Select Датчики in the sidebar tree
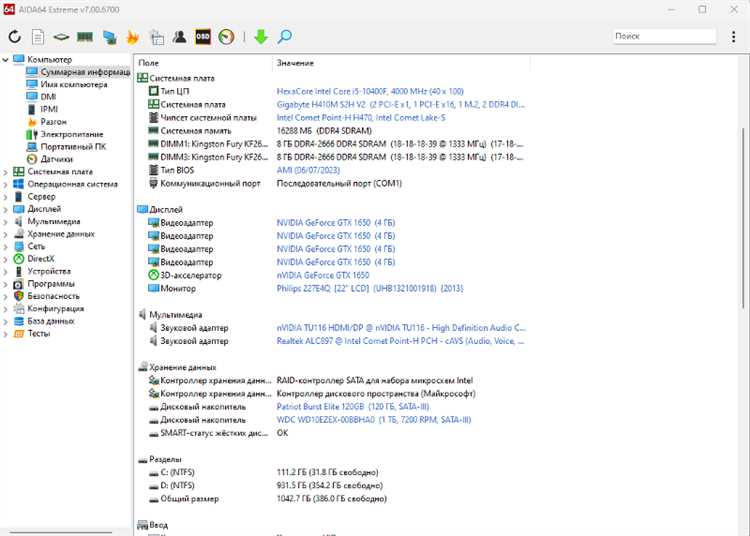The width and height of the screenshot is (750, 536). click(56, 159)
